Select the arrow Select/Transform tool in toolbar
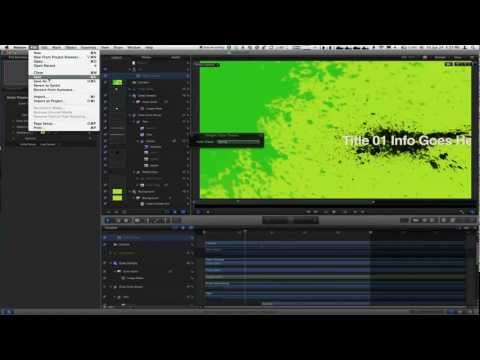This screenshot has height=360, width=480. 108,220
